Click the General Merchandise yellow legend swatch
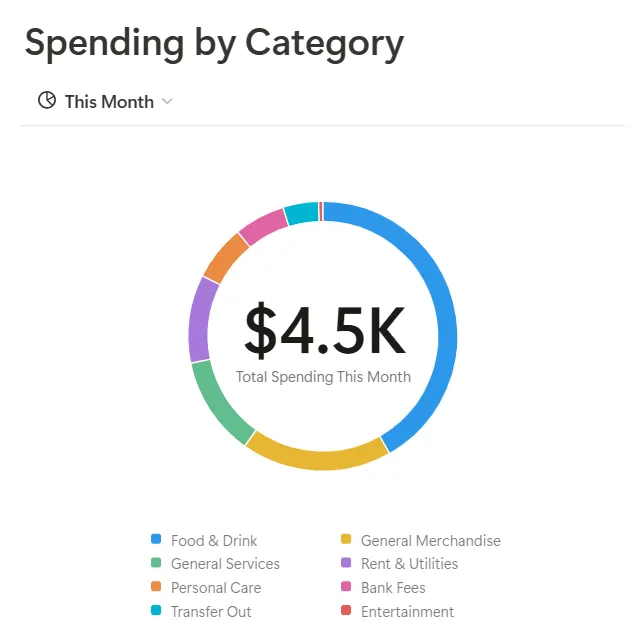 pyautogui.click(x=346, y=540)
